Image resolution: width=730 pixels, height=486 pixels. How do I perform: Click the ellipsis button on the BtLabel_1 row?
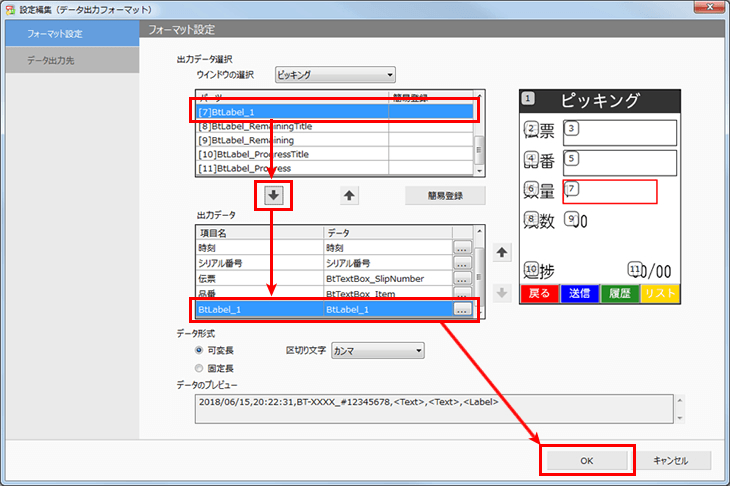[x=461, y=311]
